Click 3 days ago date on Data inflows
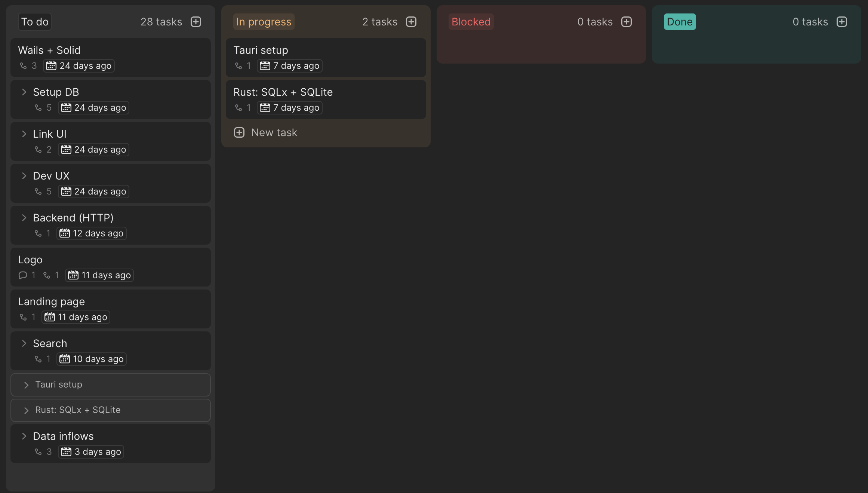 (x=98, y=452)
